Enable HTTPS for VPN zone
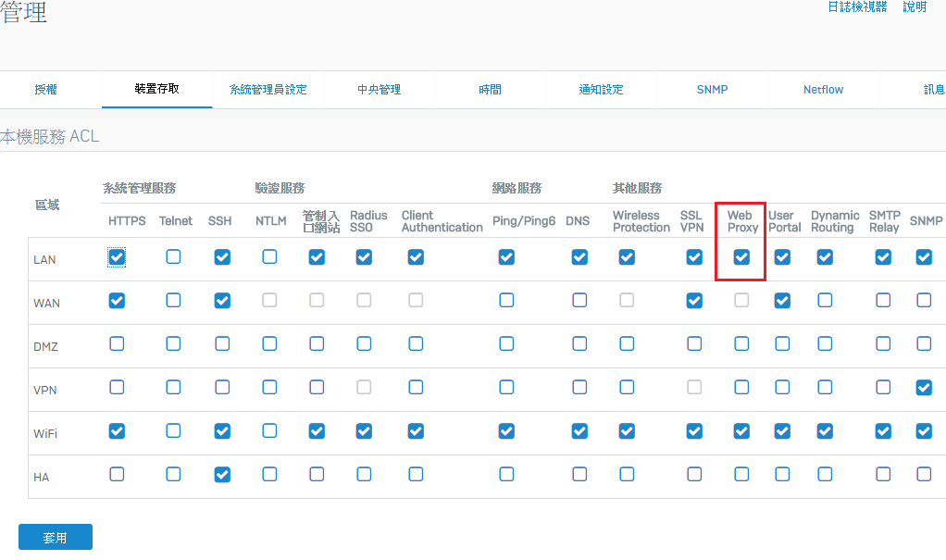Image resolution: width=946 pixels, height=560 pixels. [117, 388]
